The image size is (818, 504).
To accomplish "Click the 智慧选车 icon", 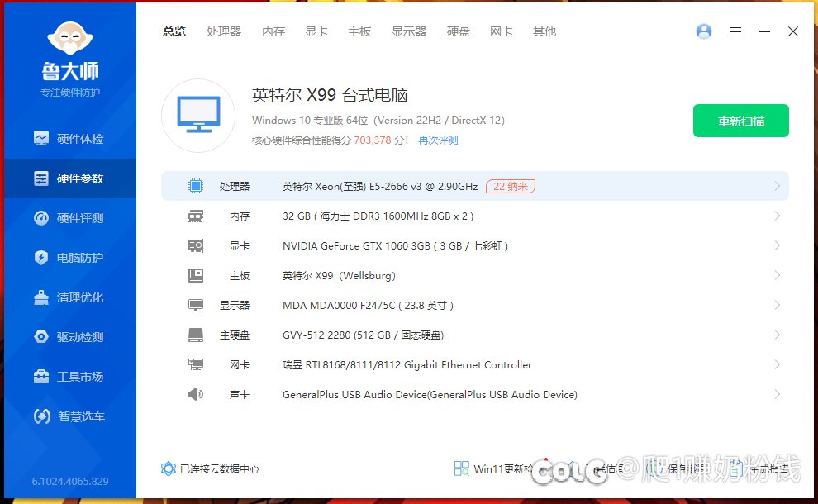I will tap(42, 416).
